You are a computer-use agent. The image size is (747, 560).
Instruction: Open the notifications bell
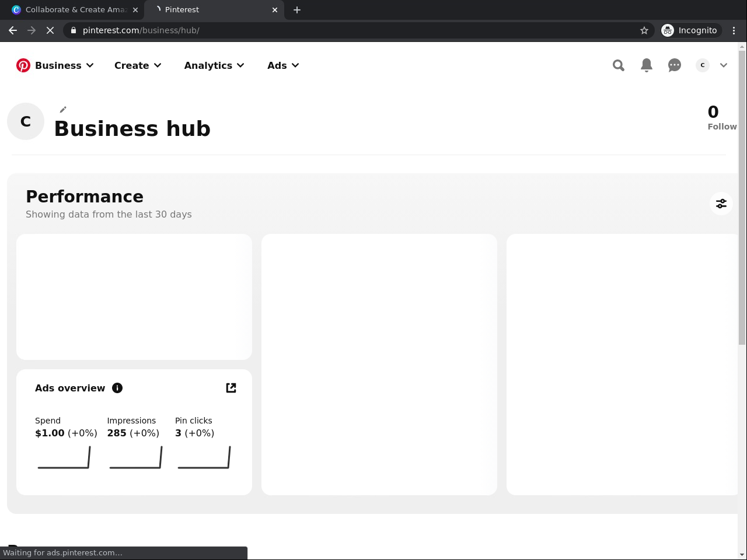click(x=647, y=65)
